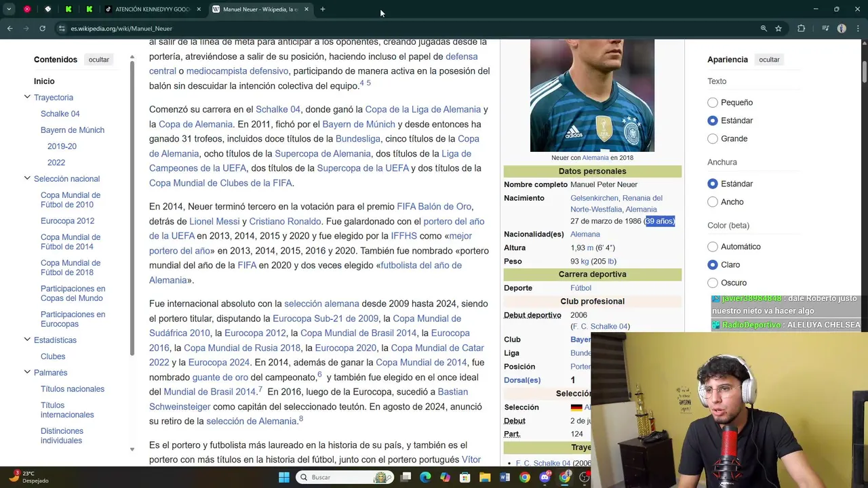Switch to the first Kick pinned tab
Viewport: 868px width, 488px height.
pos(68,9)
